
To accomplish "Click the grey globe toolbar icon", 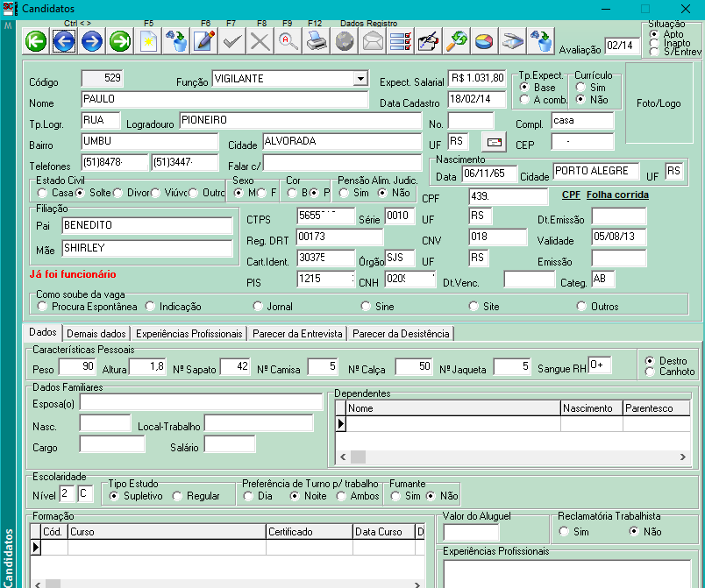I will tap(345, 42).
